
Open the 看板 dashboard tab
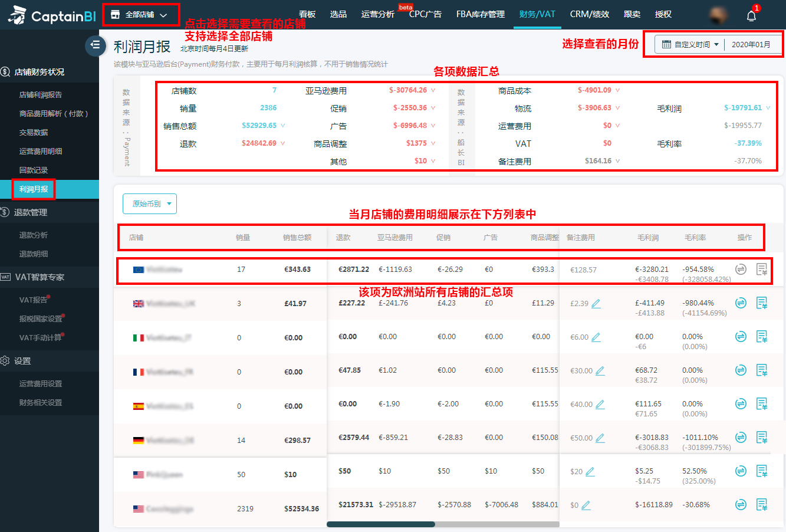coord(307,14)
